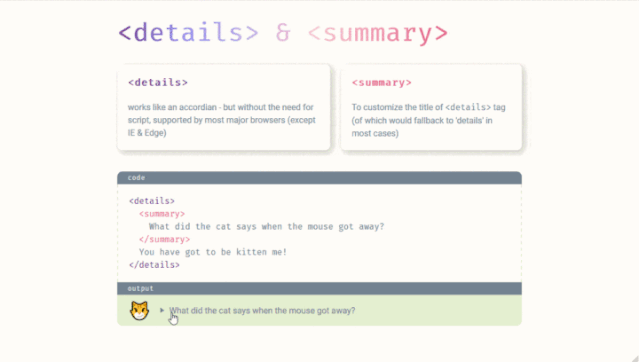Click the 'output' header bar label
The height and width of the screenshot is (362, 639).
141,289
